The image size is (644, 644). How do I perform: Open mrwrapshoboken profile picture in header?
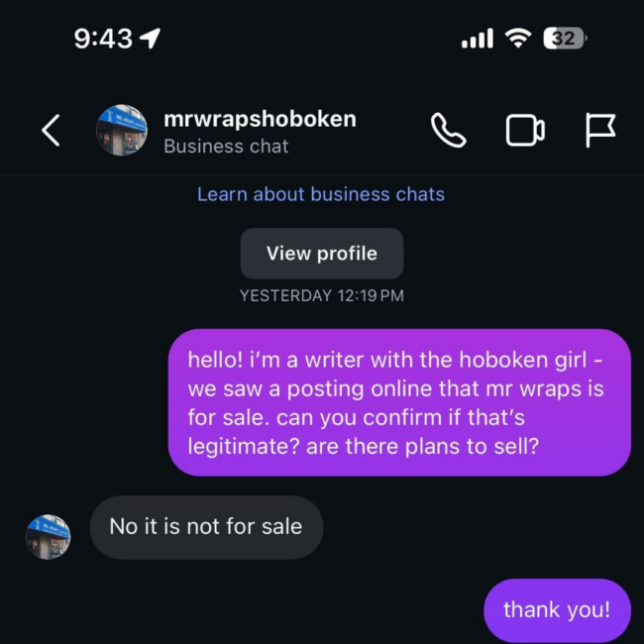point(122,130)
